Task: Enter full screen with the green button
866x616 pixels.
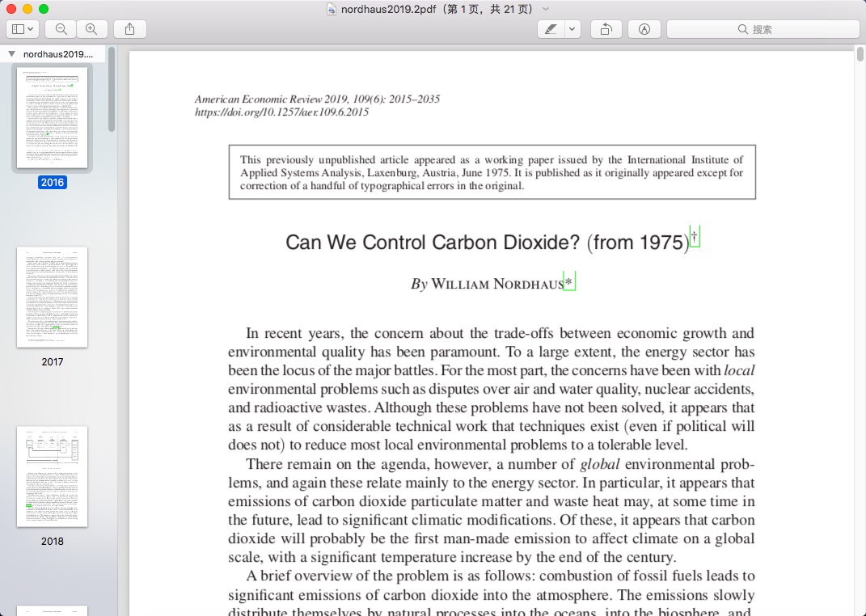Action: [44, 9]
